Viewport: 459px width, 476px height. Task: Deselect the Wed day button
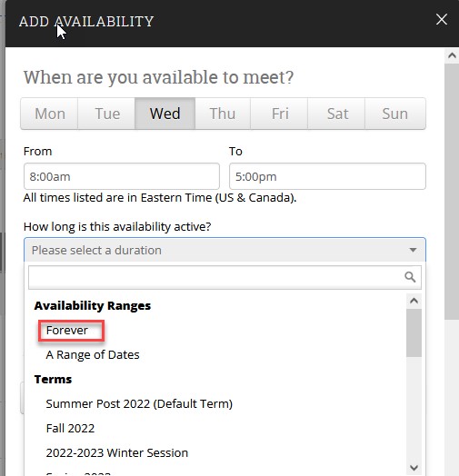point(165,114)
